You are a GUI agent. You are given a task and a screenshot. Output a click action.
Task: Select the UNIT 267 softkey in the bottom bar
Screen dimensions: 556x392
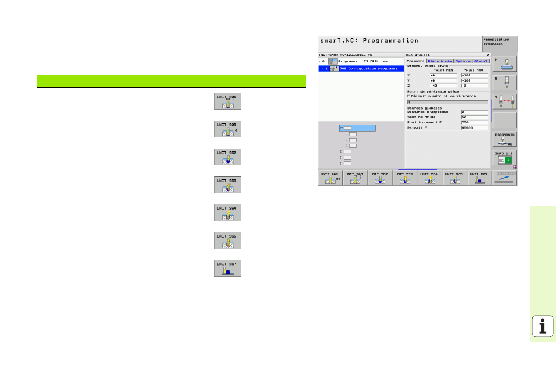click(479, 178)
